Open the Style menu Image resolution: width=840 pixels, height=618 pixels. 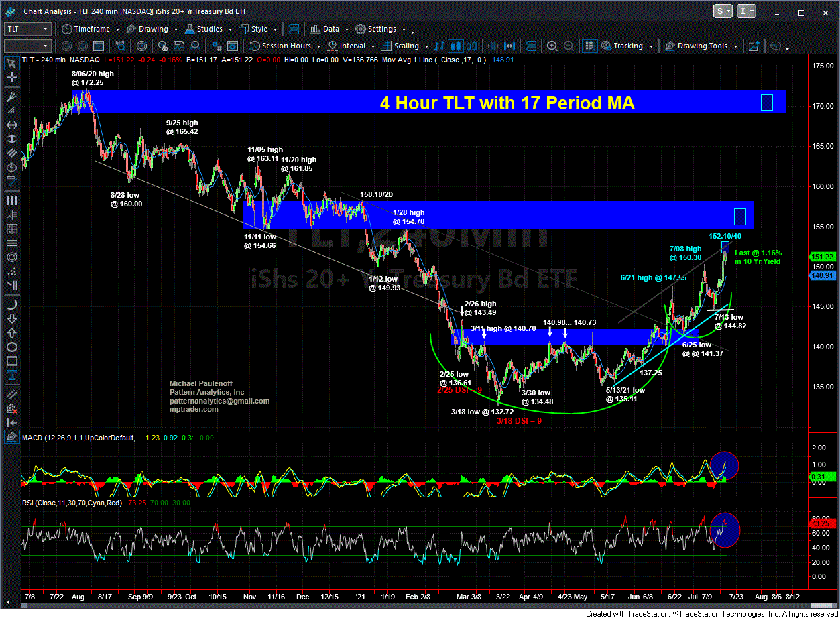click(x=253, y=29)
